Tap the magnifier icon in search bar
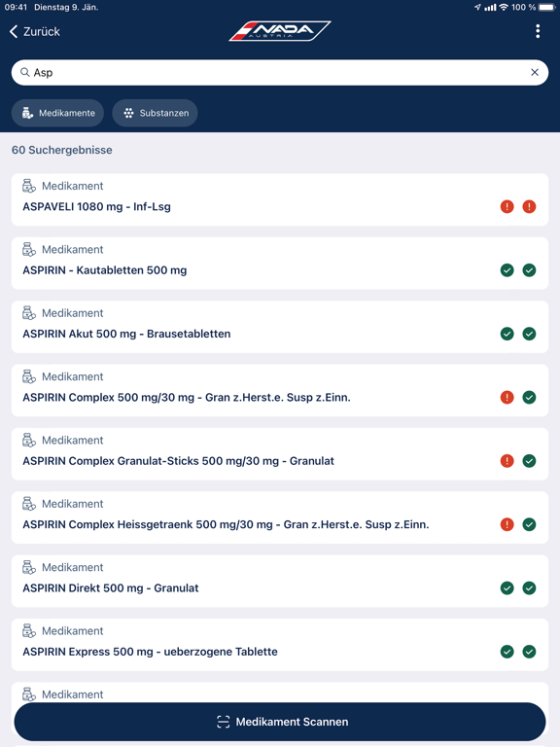 pyautogui.click(x=24, y=72)
